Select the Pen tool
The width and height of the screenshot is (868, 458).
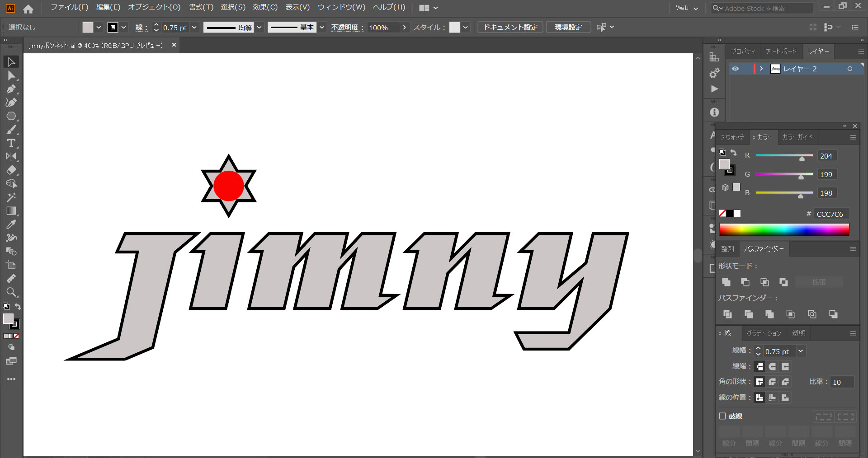(x=11, y=89)
